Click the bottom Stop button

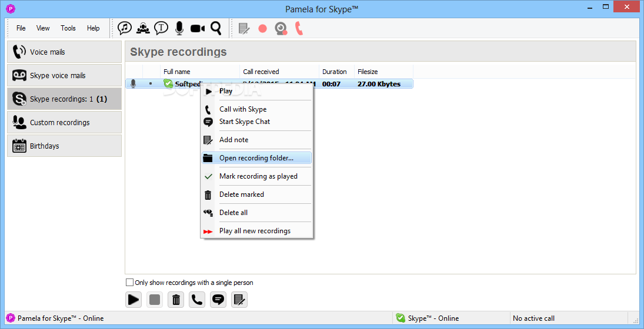[155, 300]
